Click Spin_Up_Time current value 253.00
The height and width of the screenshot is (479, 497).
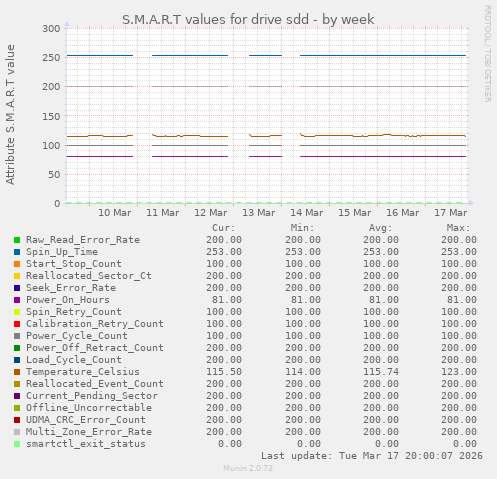point(224,252)
